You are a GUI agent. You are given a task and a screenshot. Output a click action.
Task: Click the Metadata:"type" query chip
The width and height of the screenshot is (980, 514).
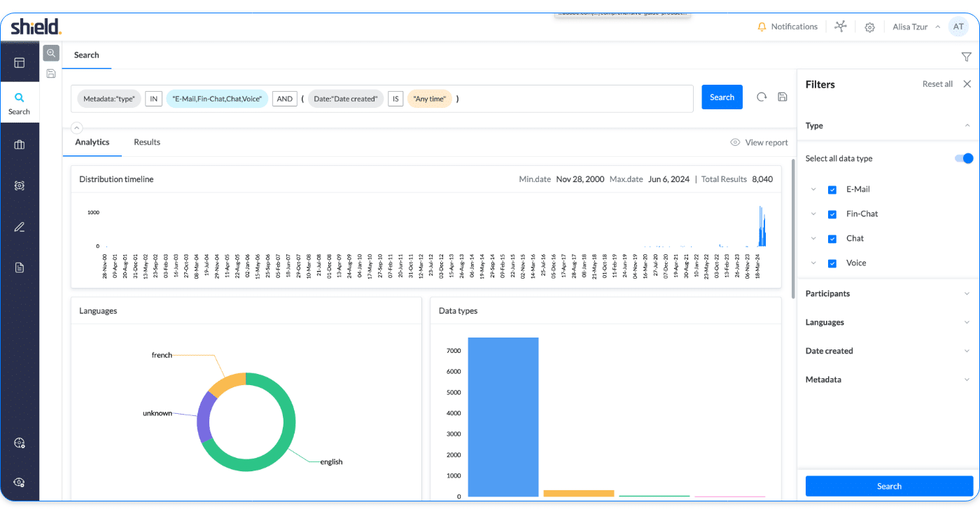(x=109, y=99)
